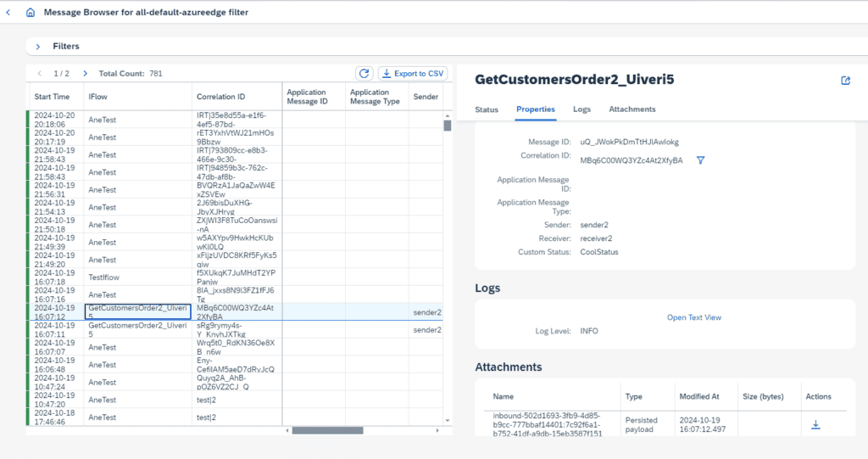Click the INFO log level value
The image size is (868, 459).
click(x=589, y=331)
